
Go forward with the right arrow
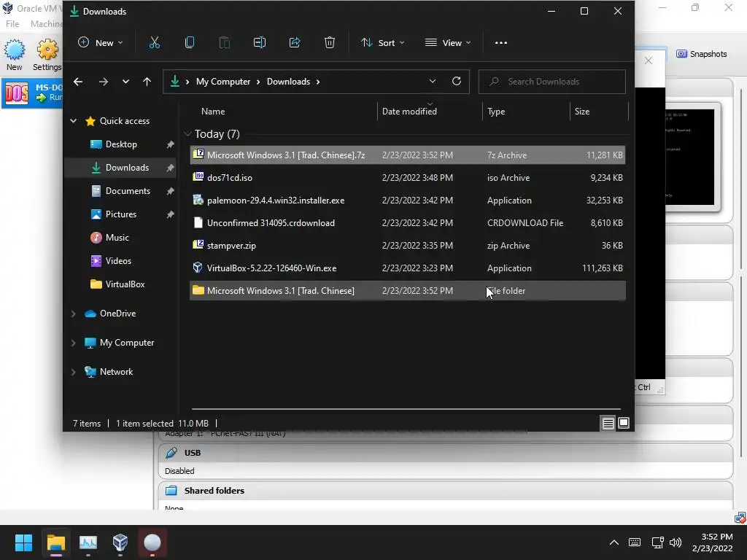tap(104, 82)
